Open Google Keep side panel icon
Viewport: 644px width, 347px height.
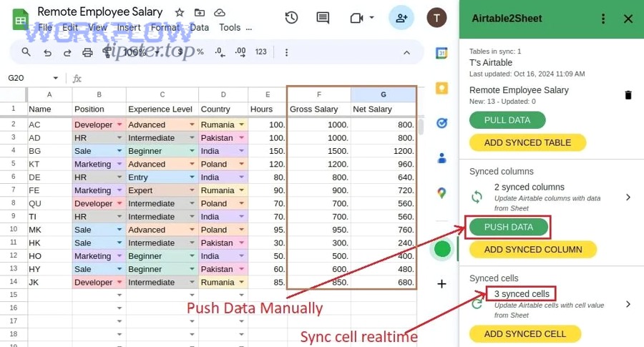[x=441, y=88]
